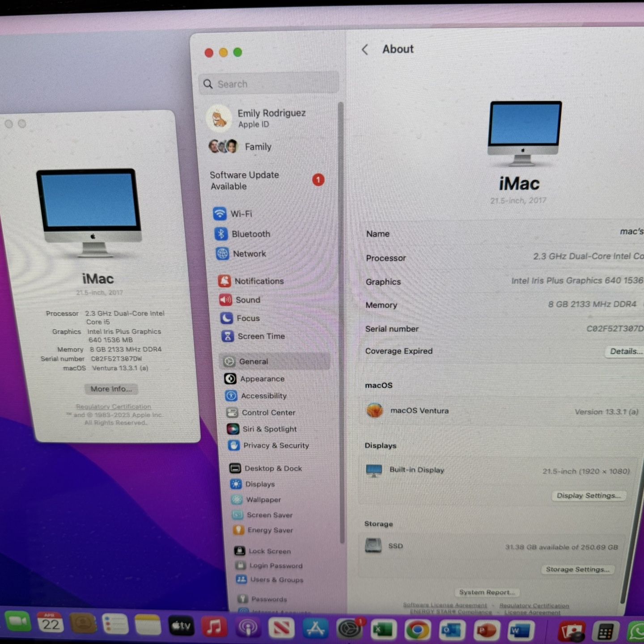Open Screen Time settings
Screen dimensions: 644x644
[x=253, y=336]
